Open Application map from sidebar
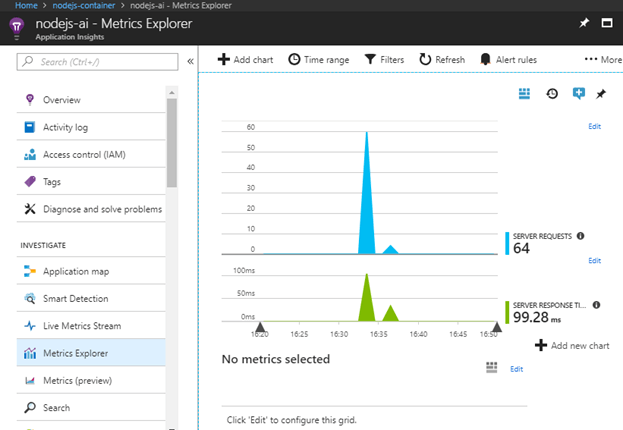The image size is (623, 430). (x=76, y=272)
